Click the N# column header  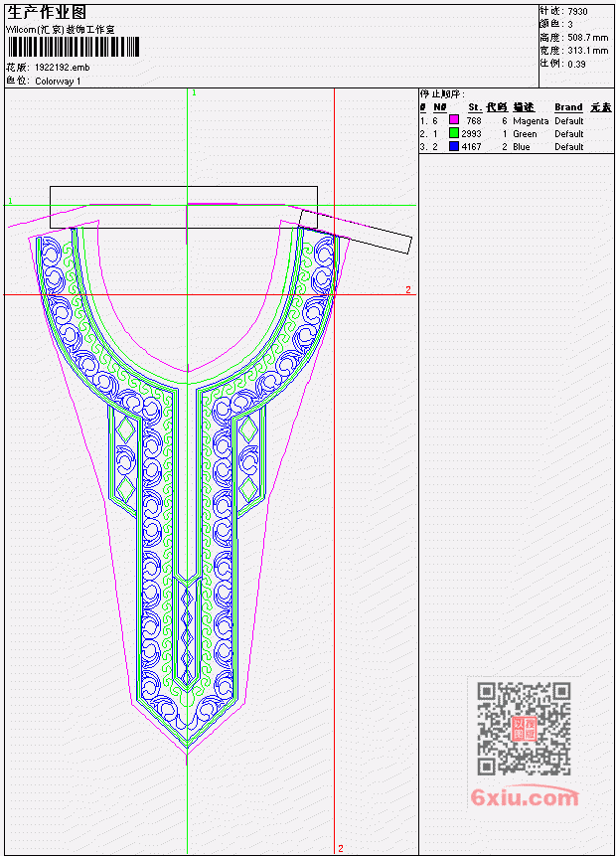[440, 107]
